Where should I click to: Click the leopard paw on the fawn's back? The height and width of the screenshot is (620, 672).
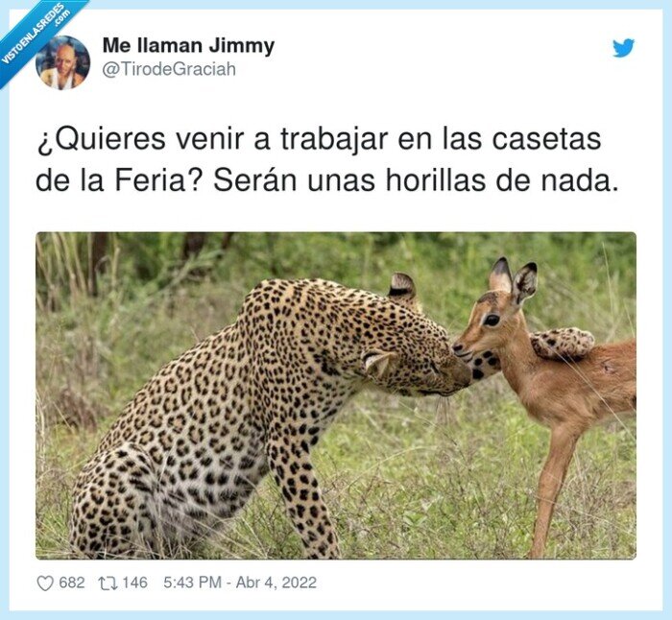click(x=564, y=342)
